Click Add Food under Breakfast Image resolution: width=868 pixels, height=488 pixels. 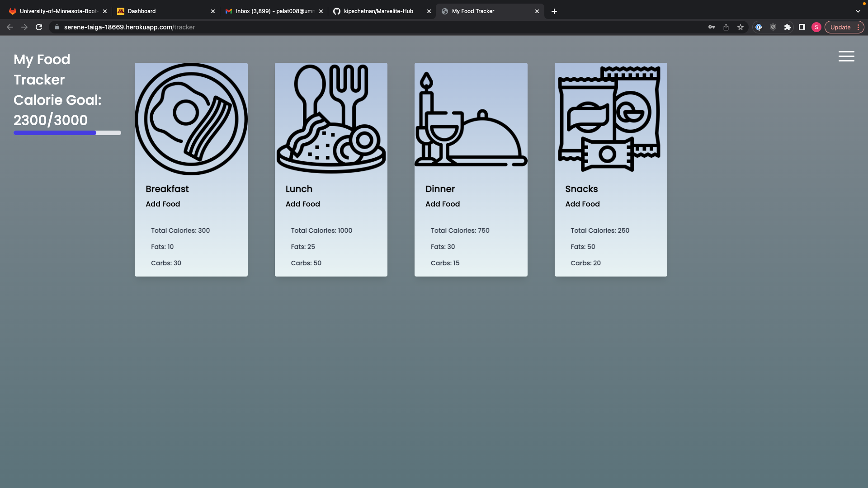coord(163,204)
